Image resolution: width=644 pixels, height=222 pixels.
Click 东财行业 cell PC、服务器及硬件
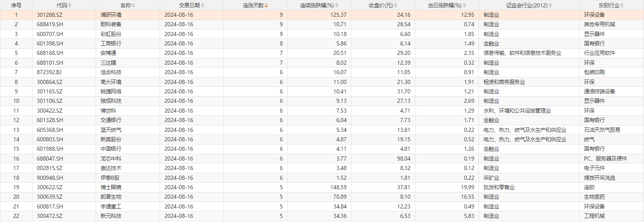(x=605, y=159)
